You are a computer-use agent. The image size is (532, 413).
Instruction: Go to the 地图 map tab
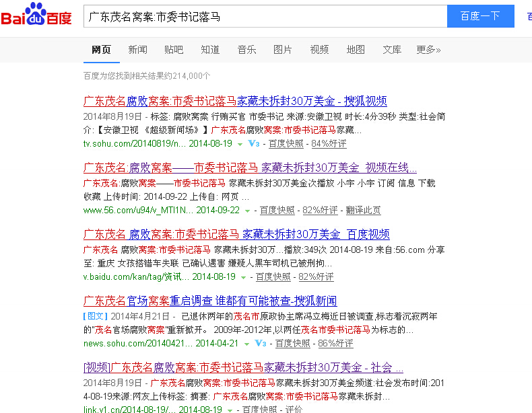tap(356, 50)
